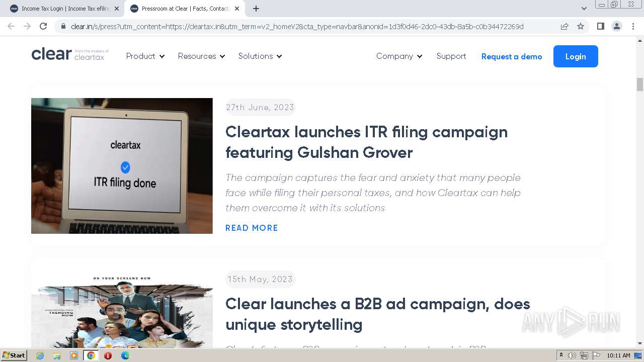
Task: Open network tray icon
Action: (x=584, y=355)
